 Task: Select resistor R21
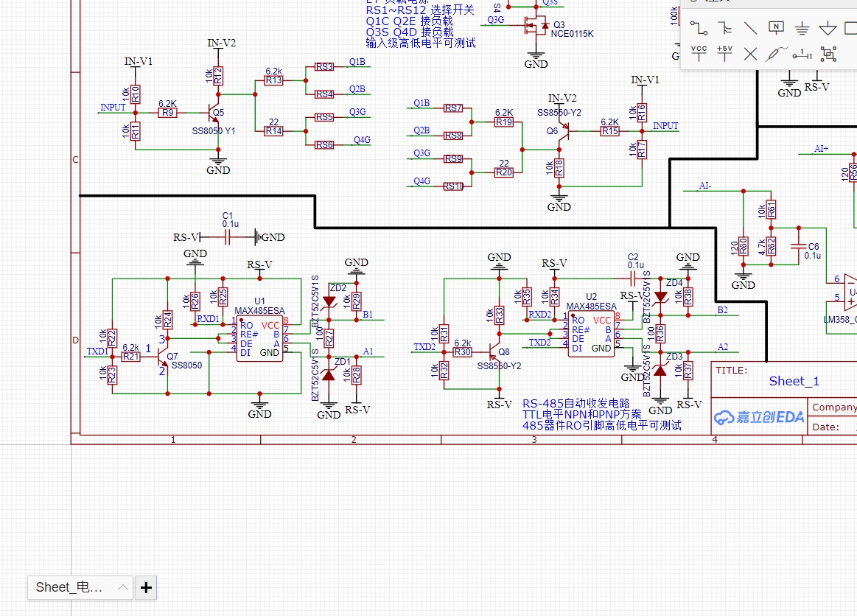click(x=131, y=357)
